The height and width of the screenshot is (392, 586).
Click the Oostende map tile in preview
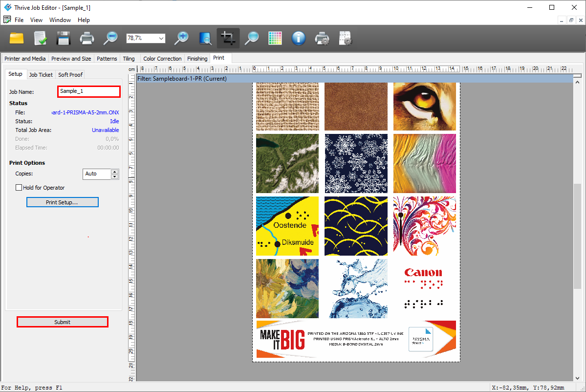[287, 226]
